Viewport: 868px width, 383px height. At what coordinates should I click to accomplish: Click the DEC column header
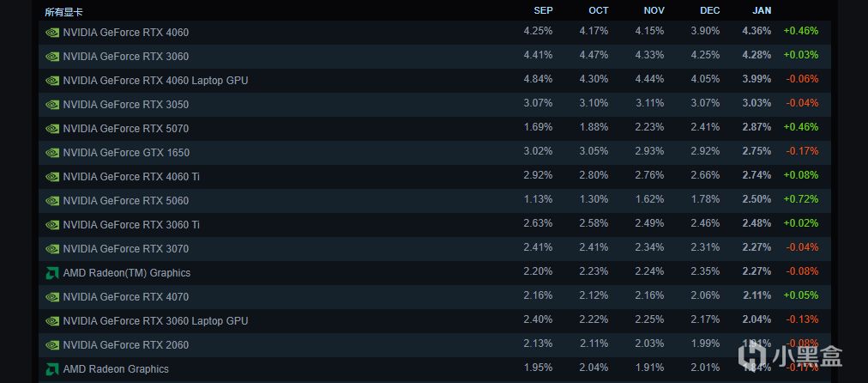[x=709, y=10]
